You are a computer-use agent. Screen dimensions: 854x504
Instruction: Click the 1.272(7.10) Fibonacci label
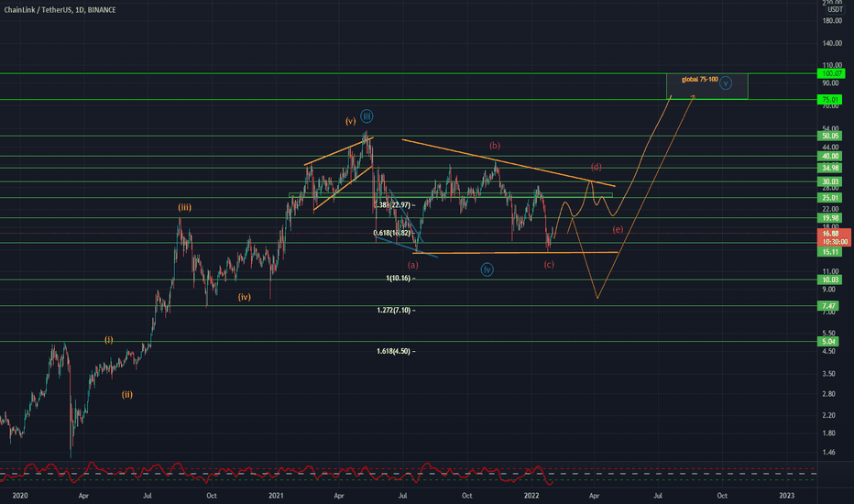394,311
